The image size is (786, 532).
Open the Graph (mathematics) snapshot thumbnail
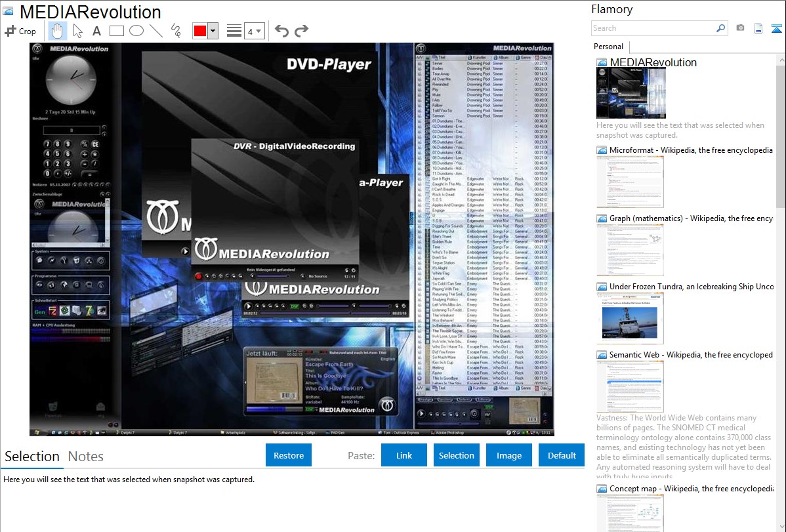point(630,250)
